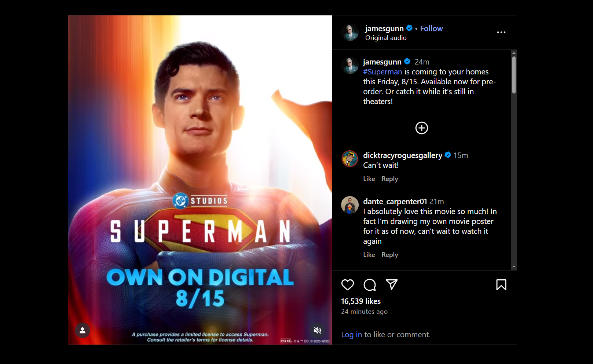Click Log in link to comment
The height and width of the screenshot is (364, 593).
tap(351, 335)
